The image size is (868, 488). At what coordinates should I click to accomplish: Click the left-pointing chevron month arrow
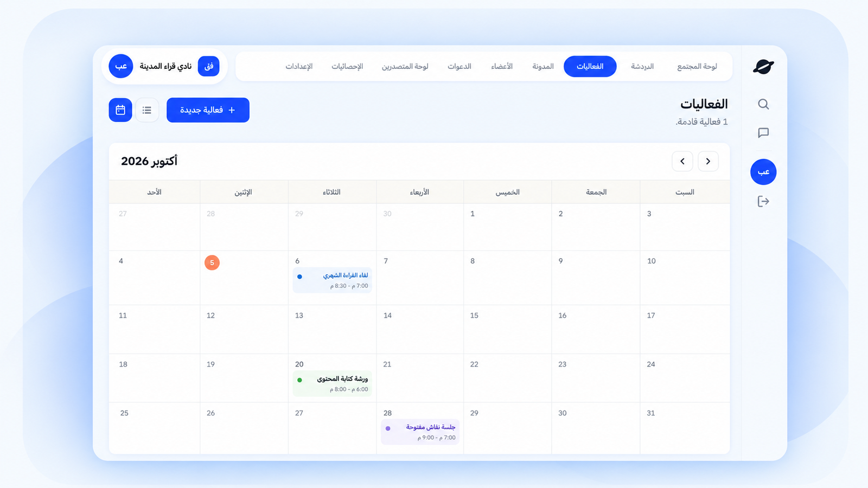pos(682,161)
